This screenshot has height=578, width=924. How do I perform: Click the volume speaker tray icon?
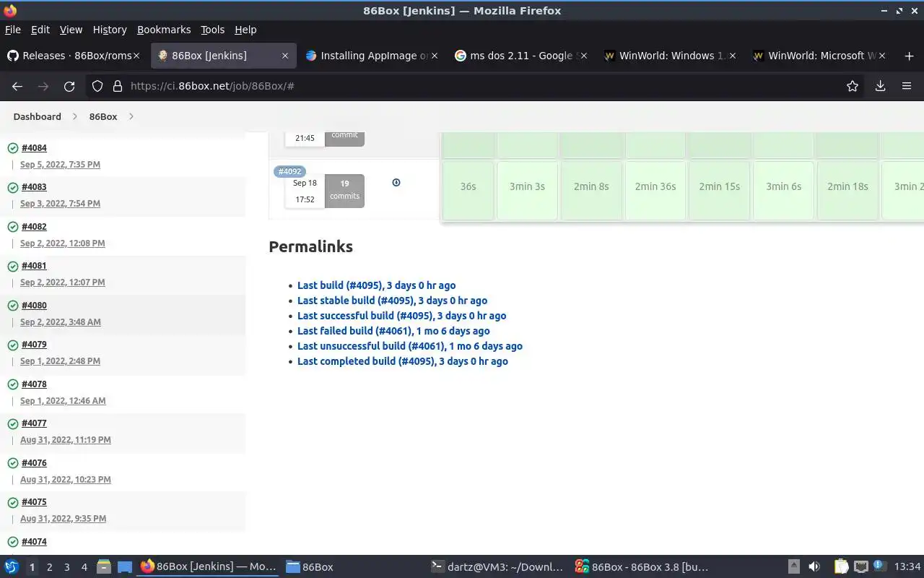[x=814, y=566]
